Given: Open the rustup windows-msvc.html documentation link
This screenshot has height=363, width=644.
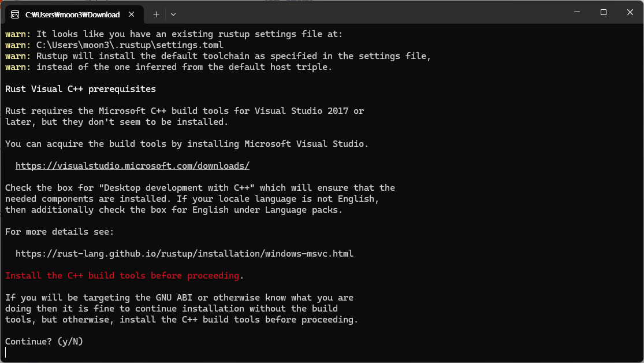Looking at the screenshot, I should pos(184,254).
